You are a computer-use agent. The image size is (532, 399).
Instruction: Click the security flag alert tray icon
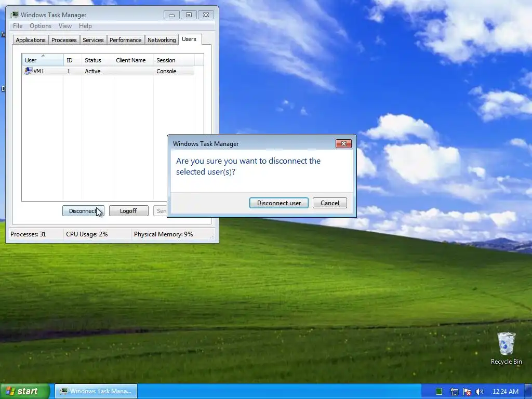point(467,392)
